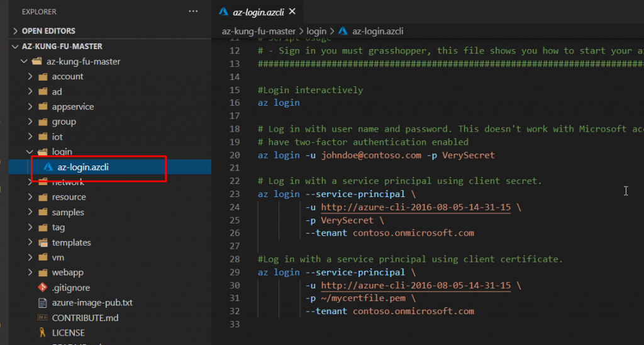
Task: Click the azure-image-pub.txt text file icon
Action: pyautogui.click(x=43, y=303)
